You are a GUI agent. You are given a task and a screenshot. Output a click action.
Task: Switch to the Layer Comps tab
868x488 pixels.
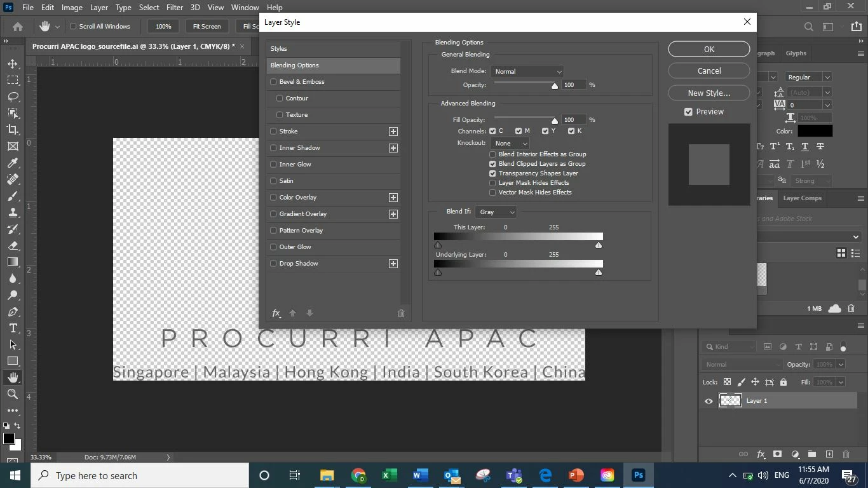pyautogui.click(x=802, y=198)
